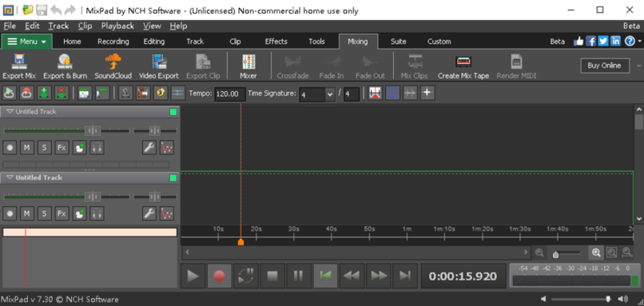644x306 pixels.
Task: Open Export & Burn option
Action: (x=65, y=66)
